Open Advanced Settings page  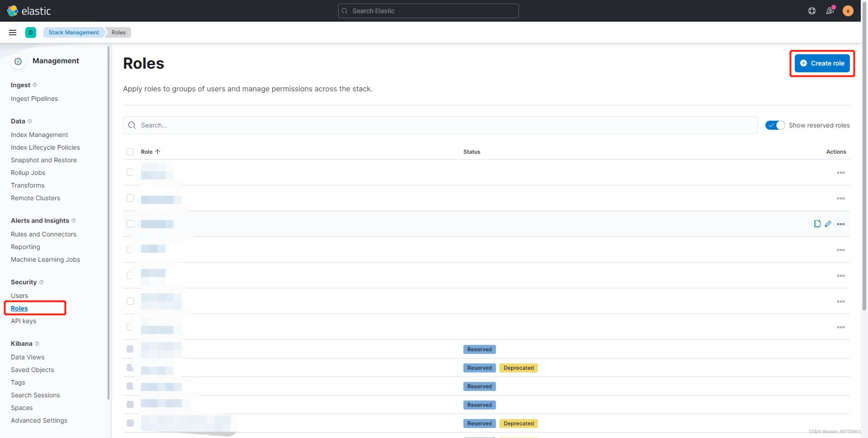tap(39, 420)
